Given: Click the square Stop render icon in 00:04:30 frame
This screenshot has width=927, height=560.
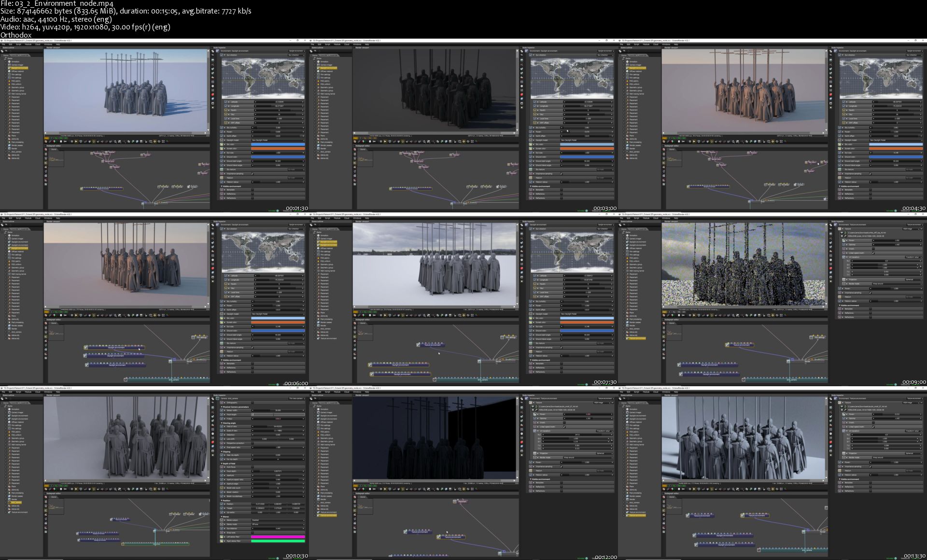Looking at the screenshot, I should click(679, 141).
